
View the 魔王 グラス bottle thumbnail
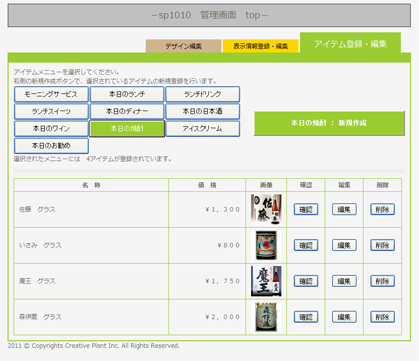(266, 281)
